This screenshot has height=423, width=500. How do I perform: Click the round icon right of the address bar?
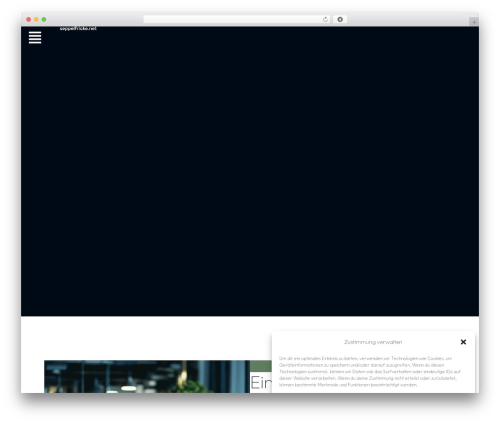pos(340,19)
